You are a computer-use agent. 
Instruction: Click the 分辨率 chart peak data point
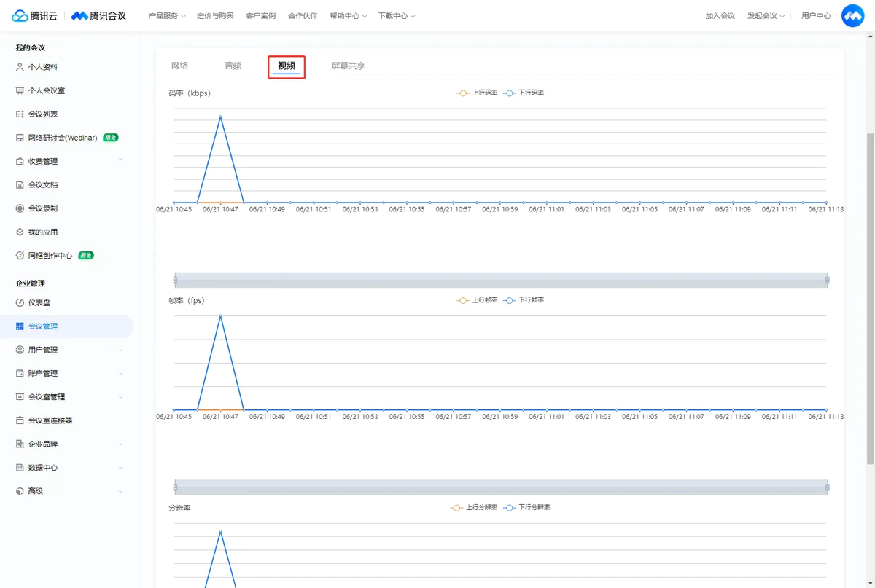220,531
